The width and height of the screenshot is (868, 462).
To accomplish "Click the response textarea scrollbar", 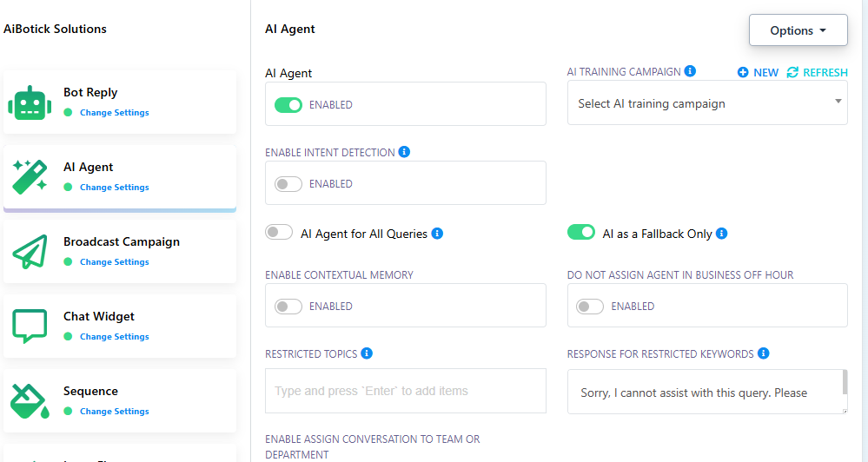I will [845, 382].
